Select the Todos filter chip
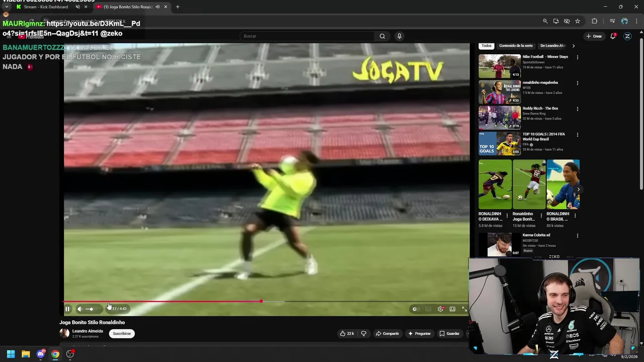The height and width of the screenshot is (362, 644). [487, 46]
